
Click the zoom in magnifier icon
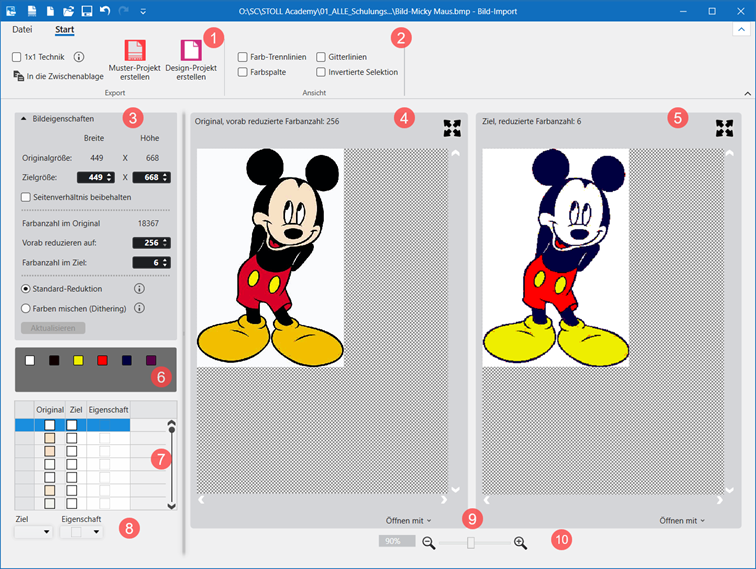pos(520,542)
